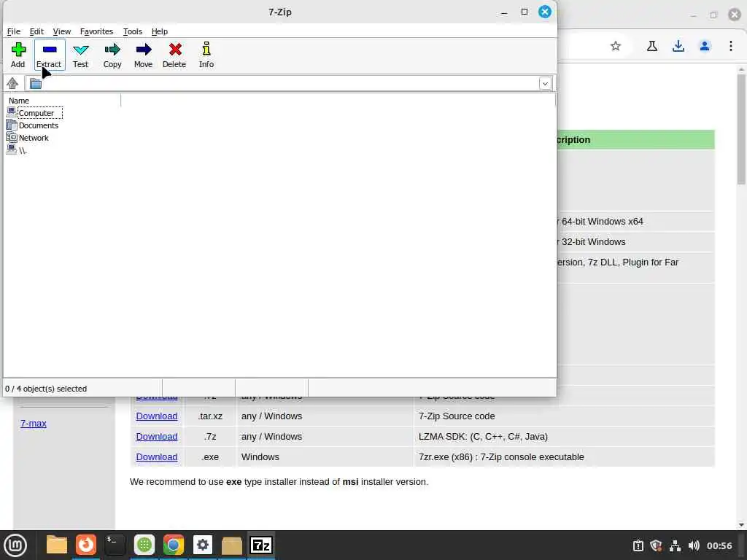This screenshot has width=747, height=560.
Task: Click the Download link for .tar.xz source
Action: [157, 416]
